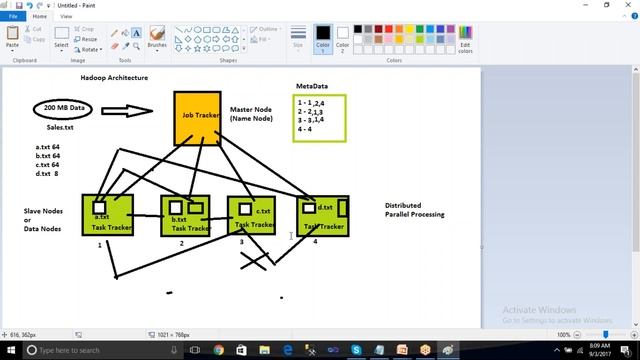The height and width of the screenshot is (360, 640).
Task: Click the Windows Start button
Action: pos(11,350)
